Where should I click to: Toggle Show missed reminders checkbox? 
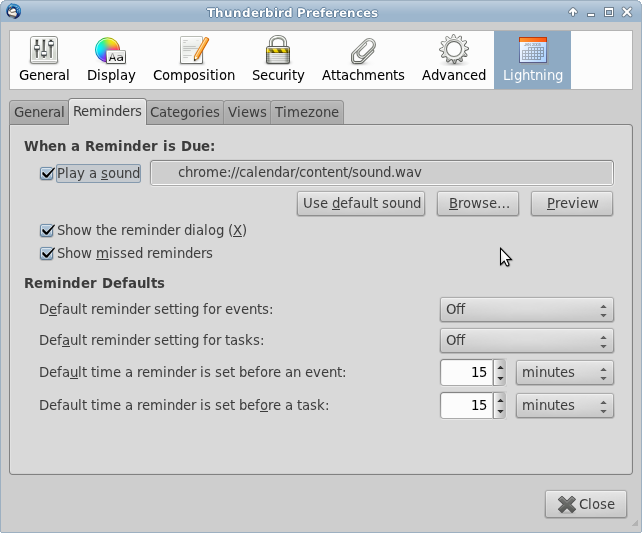coord(47,253)
